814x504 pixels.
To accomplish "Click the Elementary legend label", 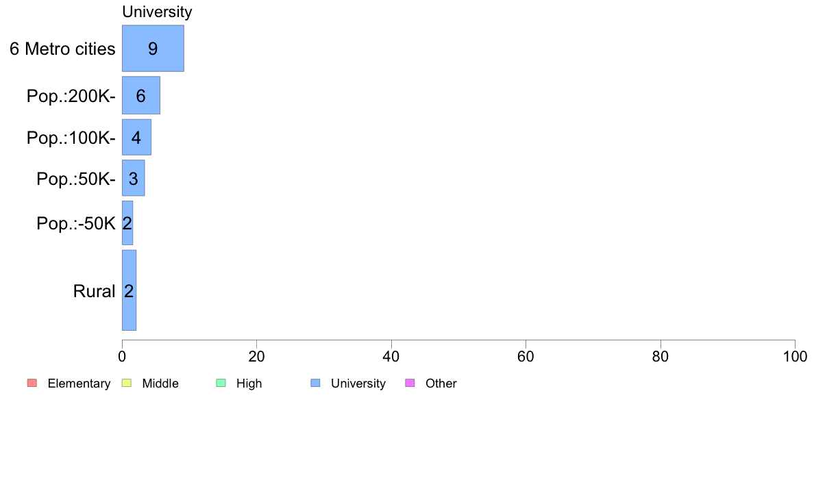I will 79,383.
